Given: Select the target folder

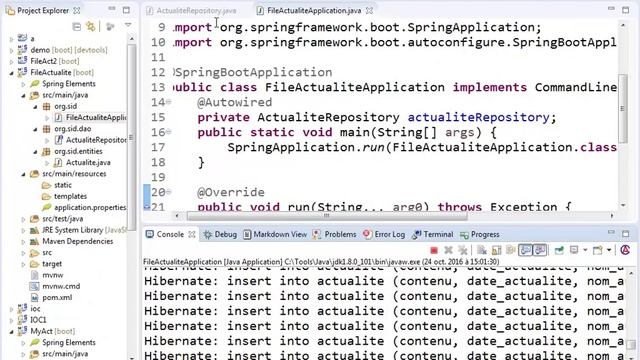Looking at the screenshot, I should 46,264.
